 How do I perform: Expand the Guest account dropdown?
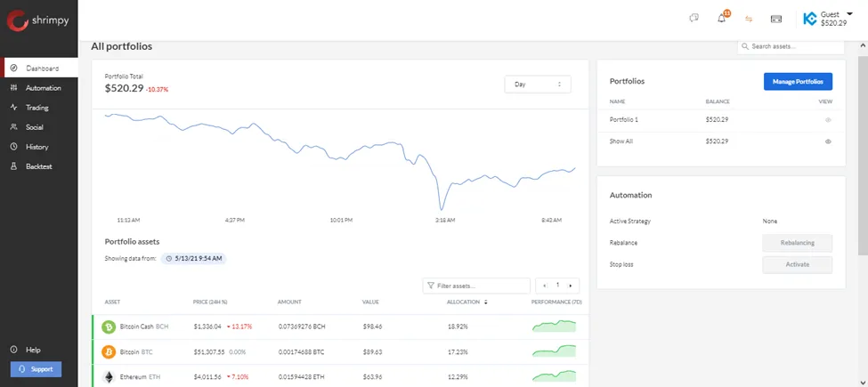point(849,14)
